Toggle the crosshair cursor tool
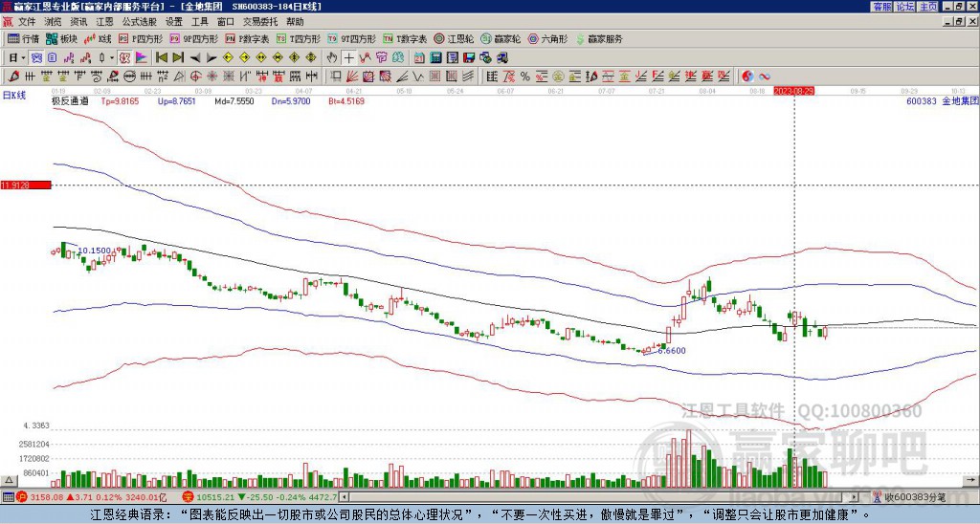 click(348, 57)
